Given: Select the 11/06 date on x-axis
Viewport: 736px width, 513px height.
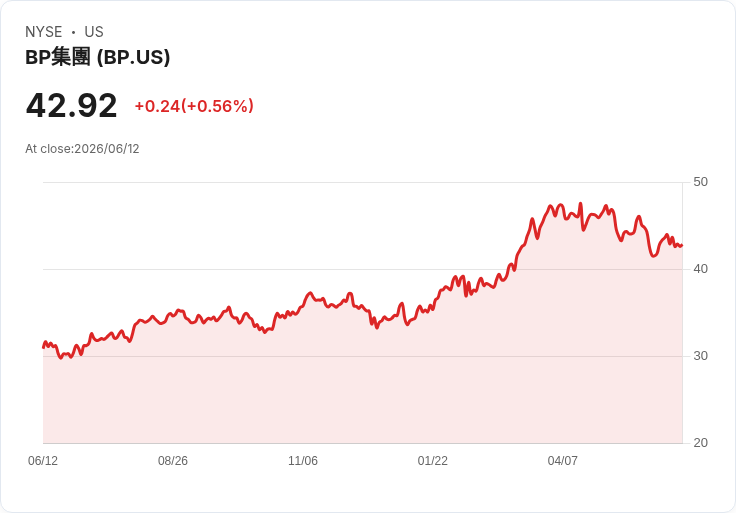Looking at the screenshot, I should coord(303,460).
